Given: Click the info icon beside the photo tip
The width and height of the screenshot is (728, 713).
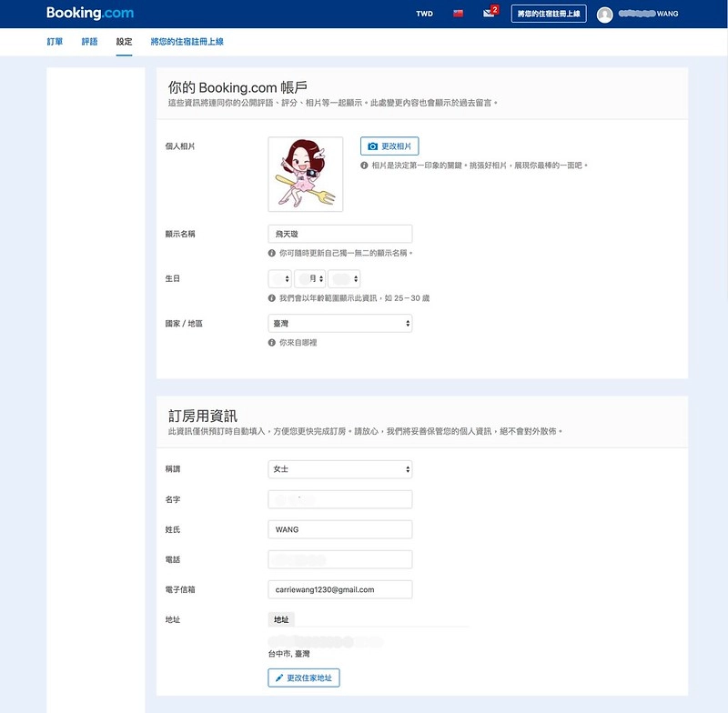Looking at the screenshot, I should pyautogui.click(x=364, y=166).
